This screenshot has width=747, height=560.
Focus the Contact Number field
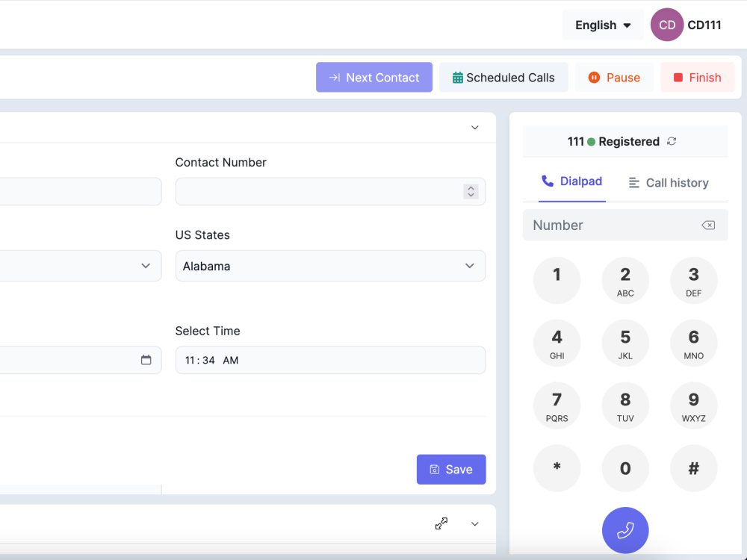click(331, 191)
